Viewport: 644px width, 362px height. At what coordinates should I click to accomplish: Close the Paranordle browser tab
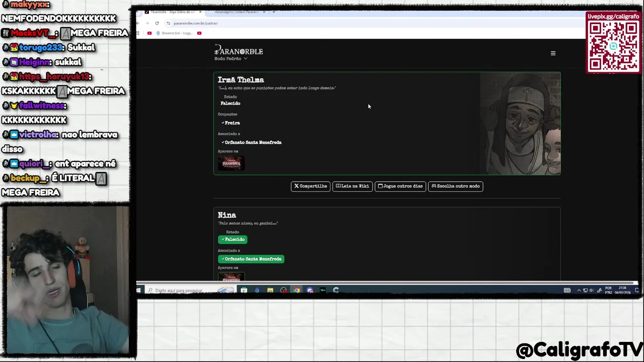click(x=200, y=12)
